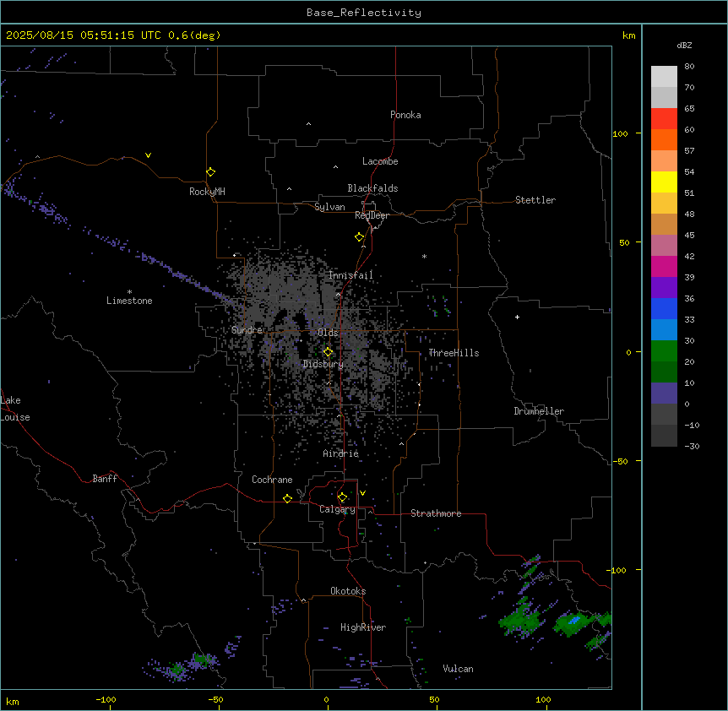Click the asterisk marker above Limestone
Image resolution: width=728 pixels, height=711 pixels.
(129, 291)
